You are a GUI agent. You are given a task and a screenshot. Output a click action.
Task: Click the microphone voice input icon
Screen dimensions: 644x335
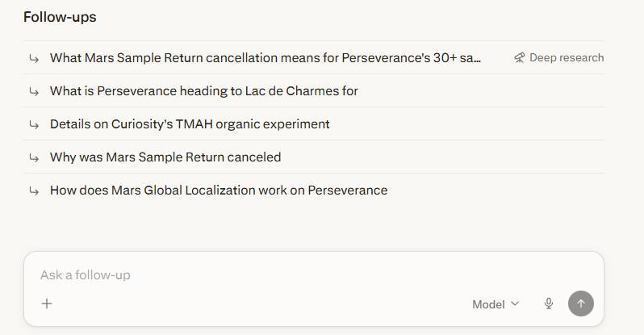(549, 304)
